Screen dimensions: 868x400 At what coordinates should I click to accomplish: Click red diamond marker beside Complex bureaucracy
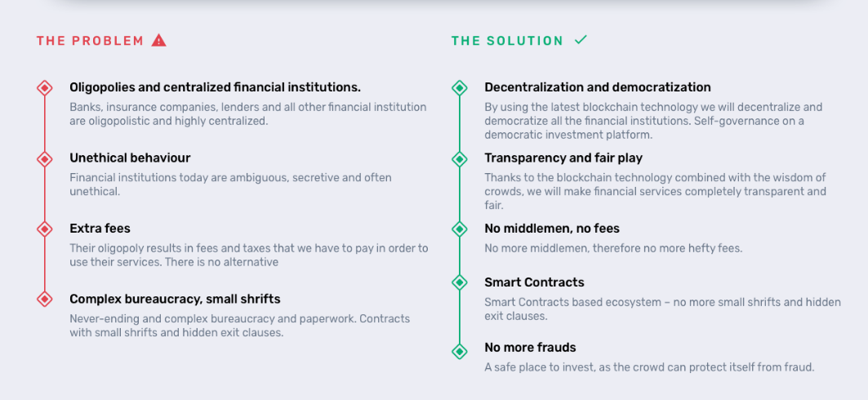pos(45,300)
